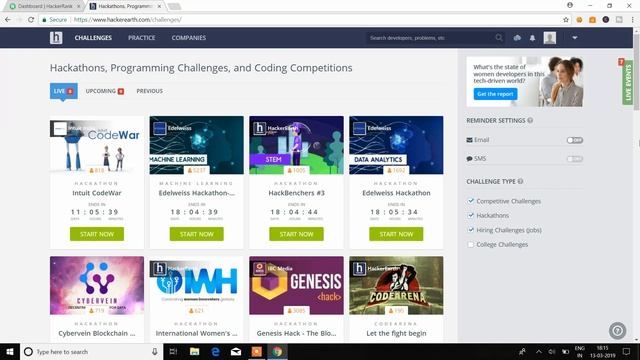Open the HackerEarth logo home link

click(x=56, y=38)
